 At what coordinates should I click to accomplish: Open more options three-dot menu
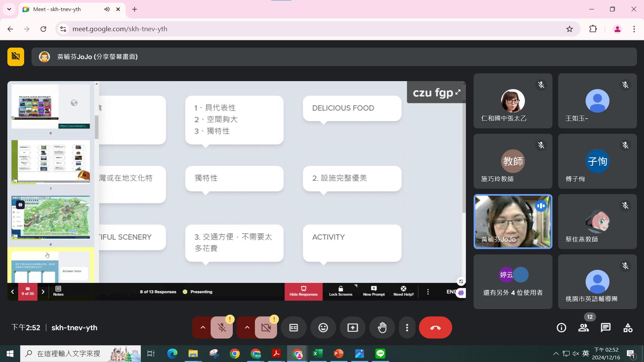pos(407,327)
